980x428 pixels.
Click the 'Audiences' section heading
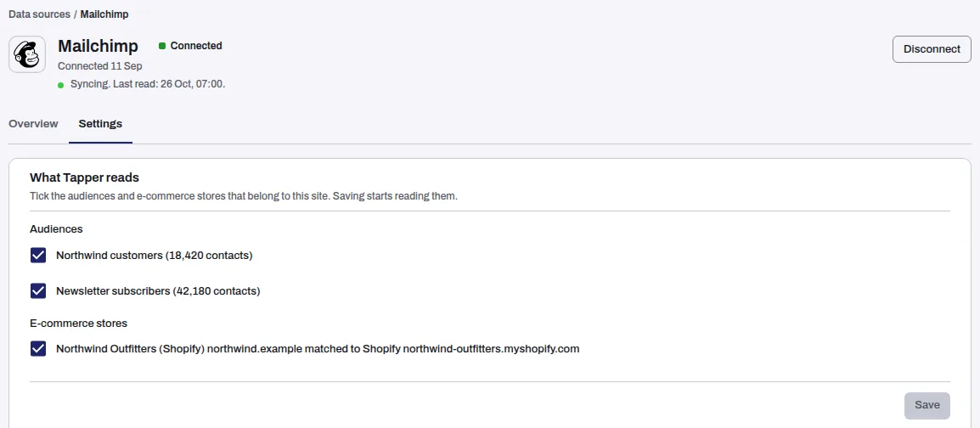[56, 228]
